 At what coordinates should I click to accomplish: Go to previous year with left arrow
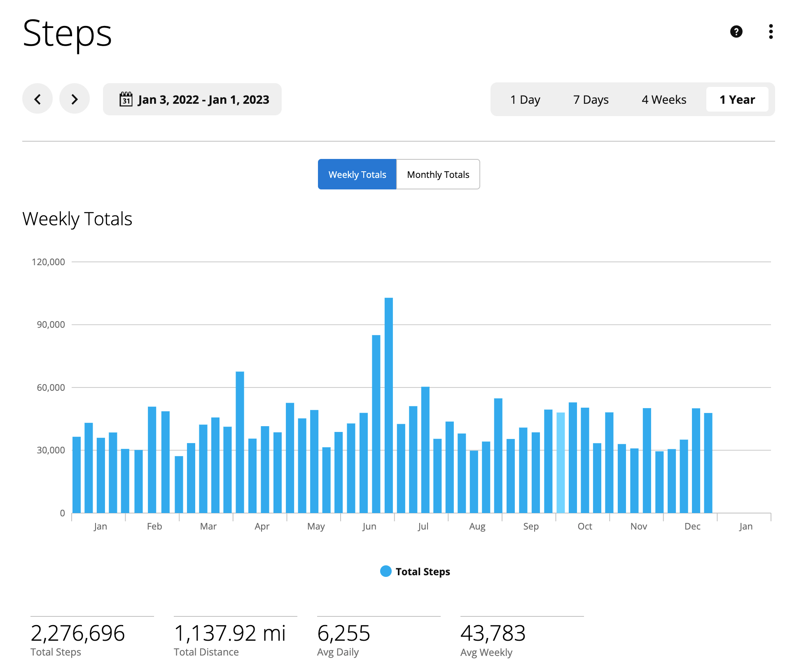click(37, 99)
